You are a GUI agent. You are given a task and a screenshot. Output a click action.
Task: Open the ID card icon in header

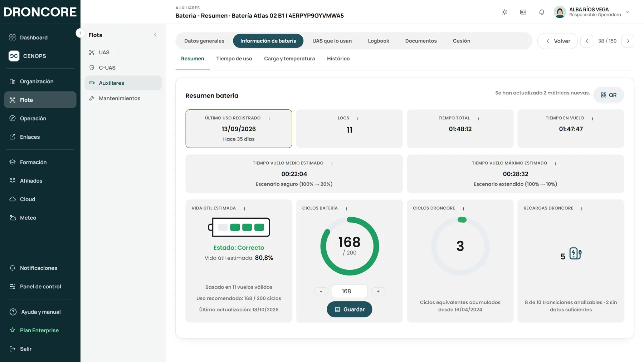click(x=523, y=12)
